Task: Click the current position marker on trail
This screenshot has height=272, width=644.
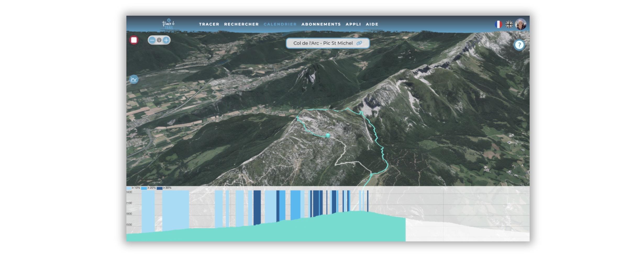Action: pos(328,135)
